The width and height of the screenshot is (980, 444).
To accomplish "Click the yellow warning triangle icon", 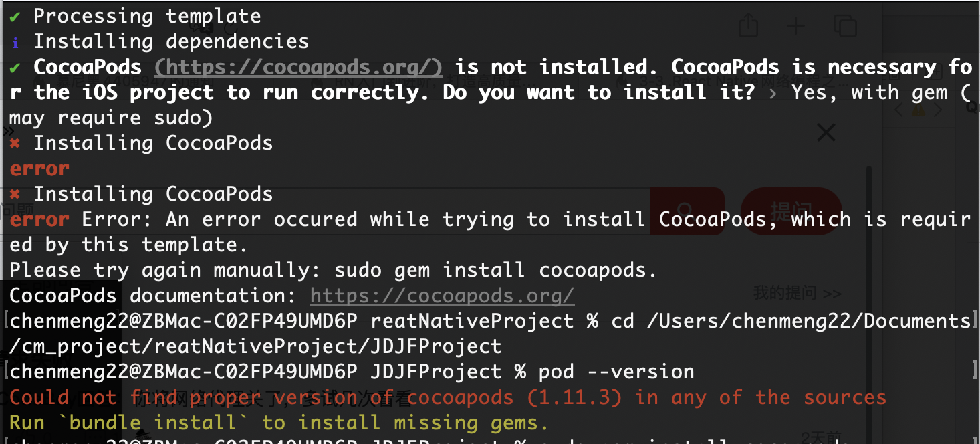I will [918, 110].
